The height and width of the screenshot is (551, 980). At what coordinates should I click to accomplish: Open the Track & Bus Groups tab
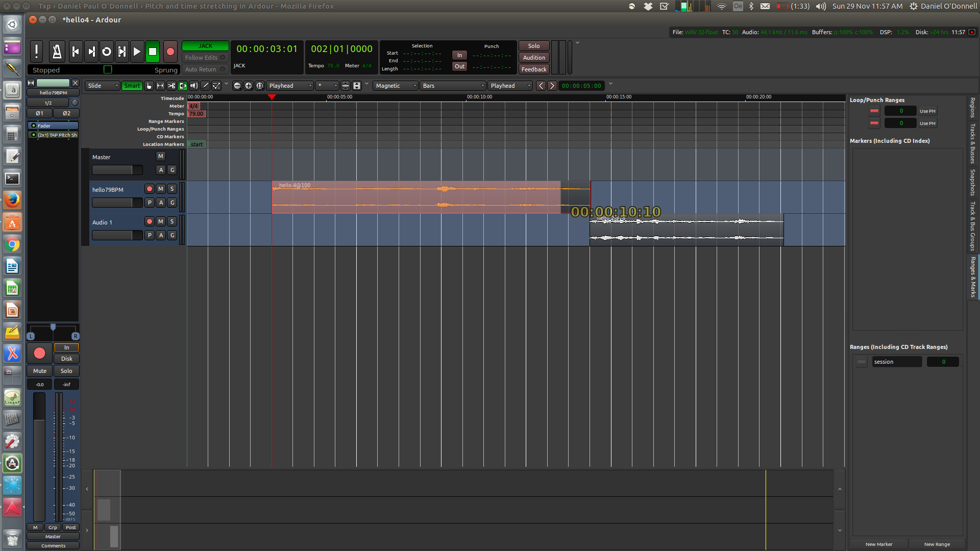click(973, 227)
